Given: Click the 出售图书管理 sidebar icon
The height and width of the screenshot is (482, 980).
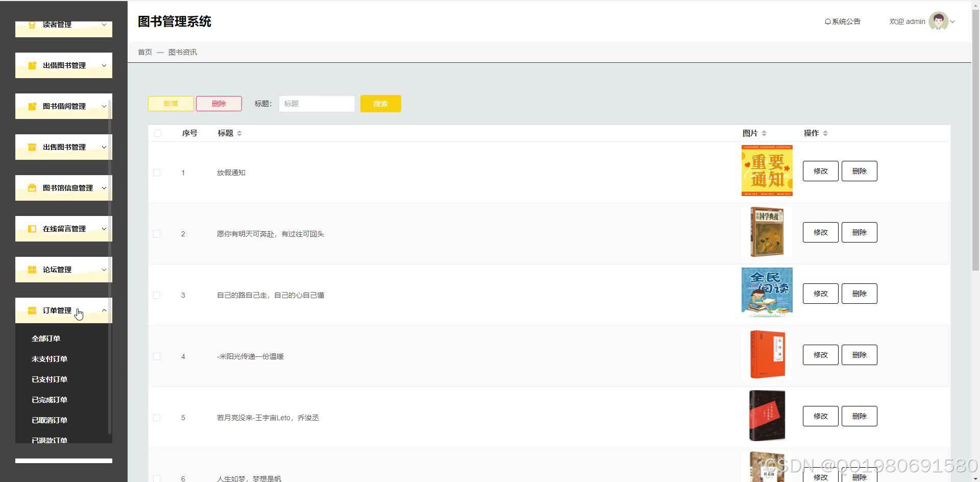Looking at the screenshot, I should 32,147.
